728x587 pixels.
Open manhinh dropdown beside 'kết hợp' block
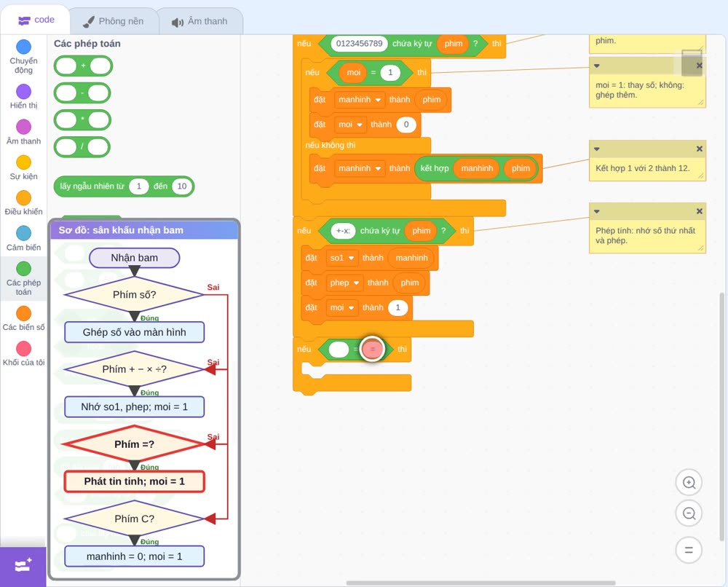[x=360, y=168]
